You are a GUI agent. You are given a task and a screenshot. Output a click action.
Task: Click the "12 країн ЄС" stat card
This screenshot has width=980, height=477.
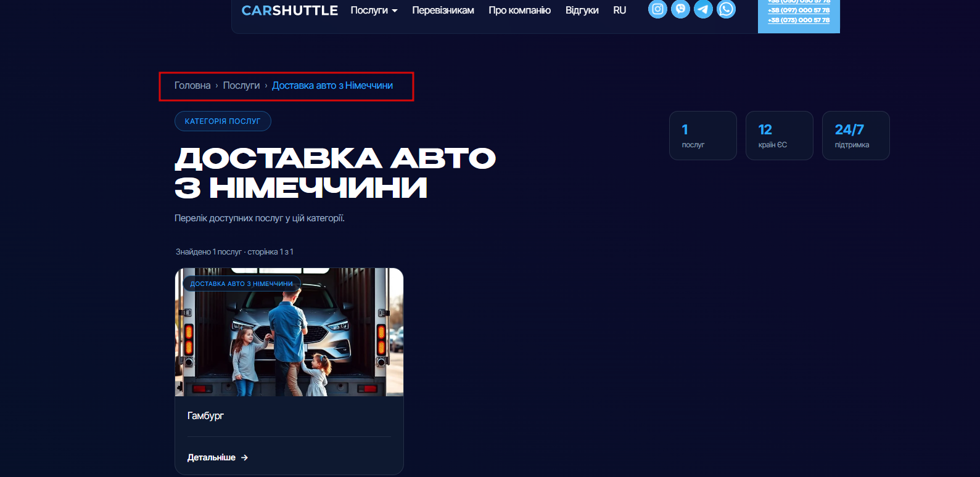(x=780, y=136)
